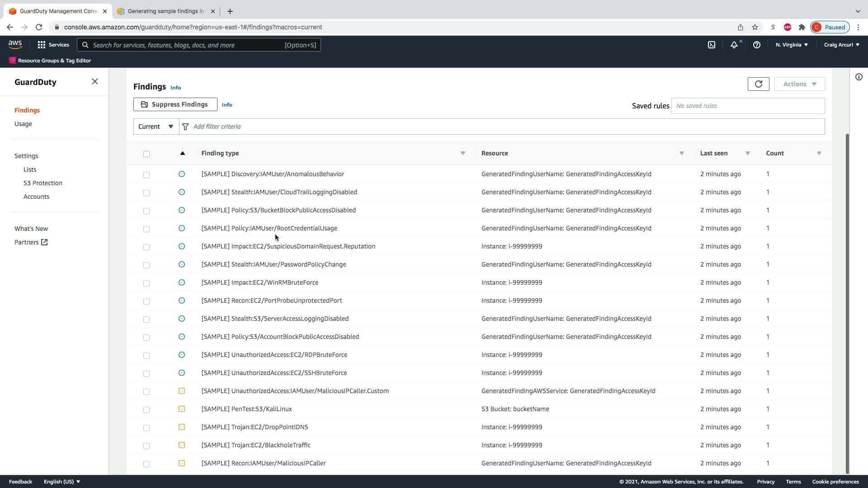Click the info panel icon at right edge
Screen dimensions: 868x488
(x=859, y=77)
